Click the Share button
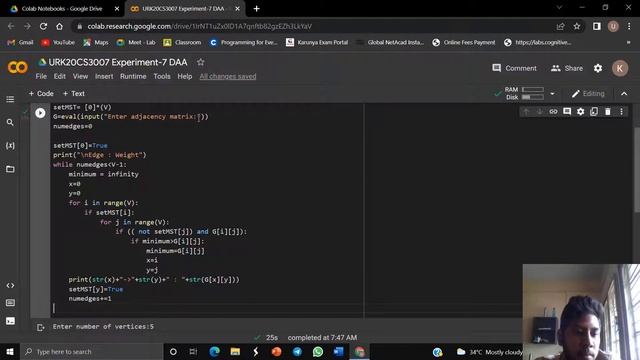 (x=567, y=68)
